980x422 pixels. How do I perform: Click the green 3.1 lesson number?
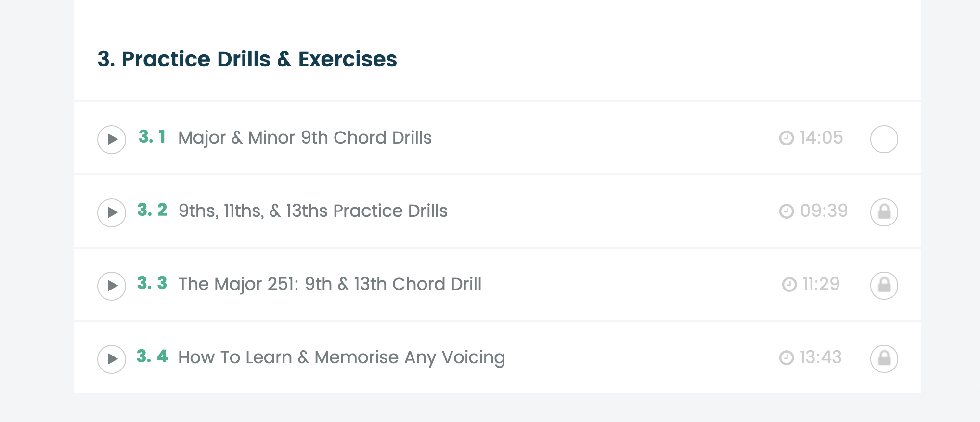click(152, 137)
